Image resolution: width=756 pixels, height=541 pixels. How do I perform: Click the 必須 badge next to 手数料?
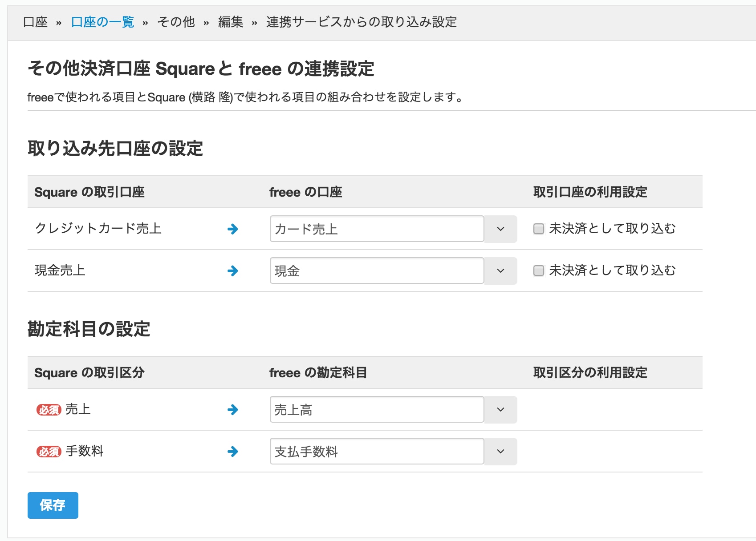point(49,452)
